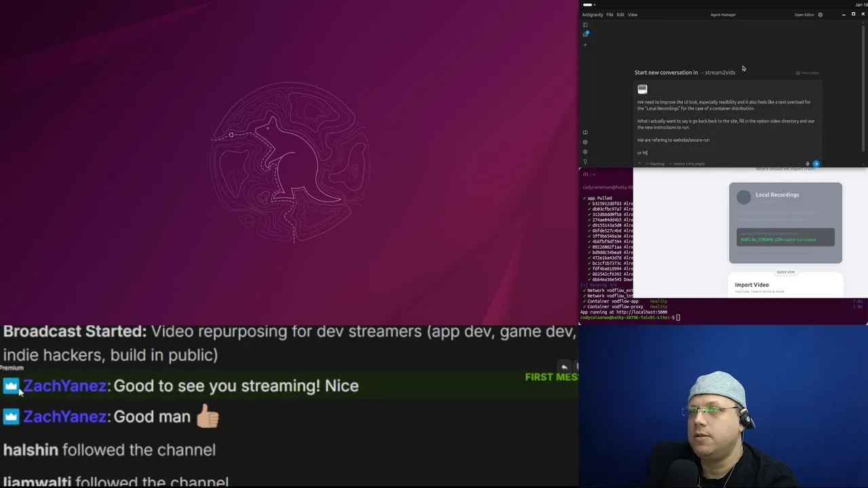Open the Planning mode dropdown
The width and height of the screenshot is (868, 488).
655,163
